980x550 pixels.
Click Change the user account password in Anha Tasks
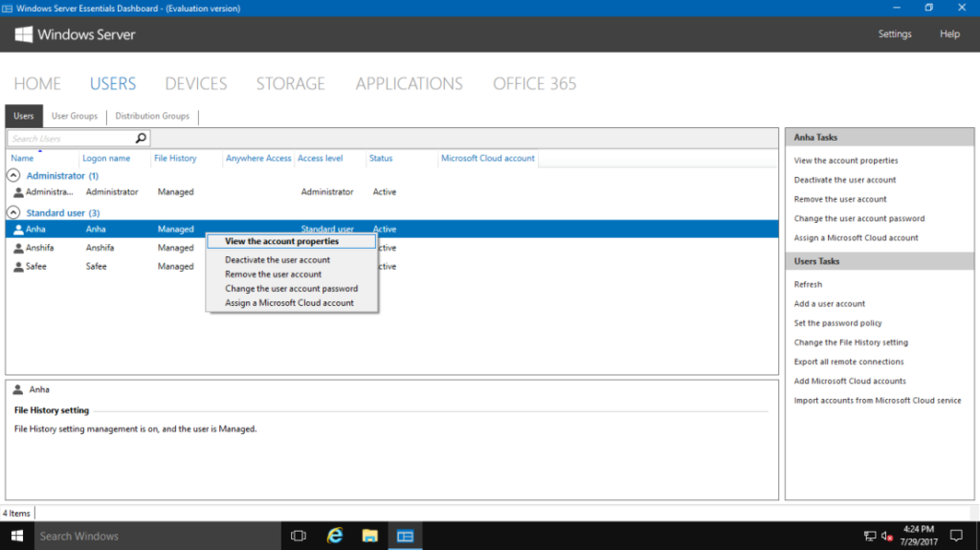pyautogui.click(x=858, y=219)
